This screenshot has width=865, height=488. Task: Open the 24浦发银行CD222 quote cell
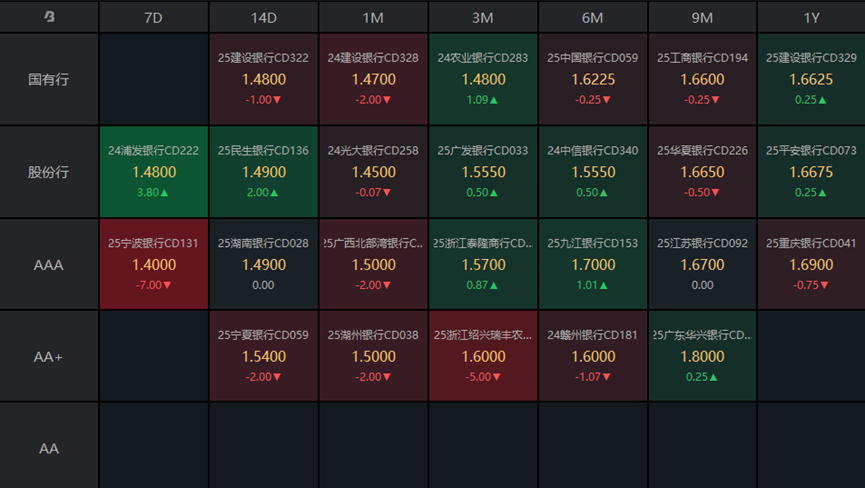coord(154,172)
